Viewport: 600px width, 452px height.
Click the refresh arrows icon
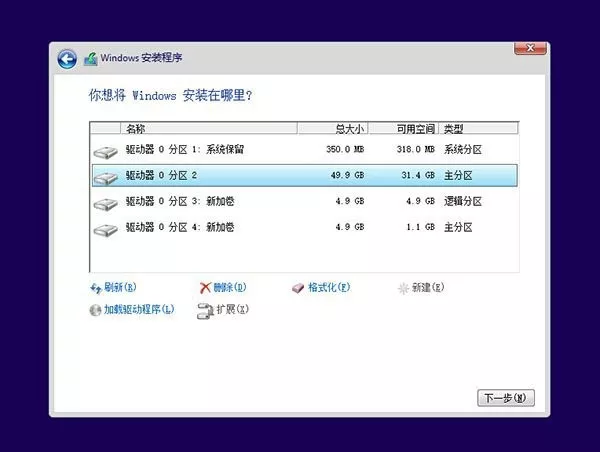click(x=96, y=288)
